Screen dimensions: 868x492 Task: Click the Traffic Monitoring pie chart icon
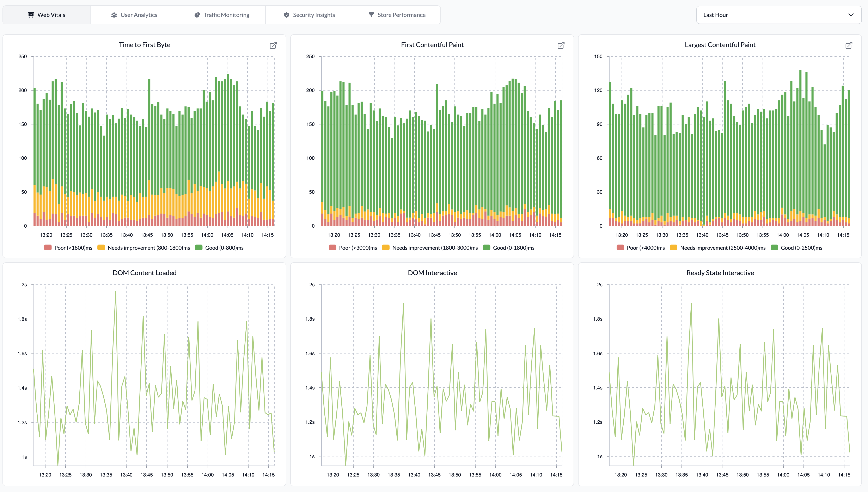197,15
